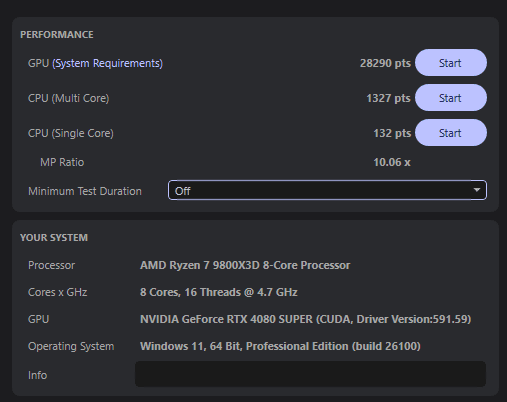Start the CPU Single Core test
Screen dimensions: 507x402
tap(451, 133)
